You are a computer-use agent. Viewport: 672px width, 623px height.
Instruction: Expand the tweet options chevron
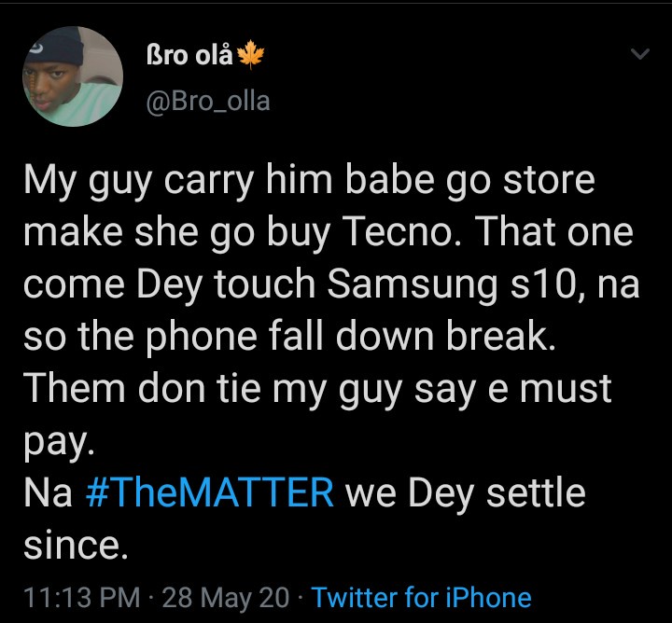point(639,55)
